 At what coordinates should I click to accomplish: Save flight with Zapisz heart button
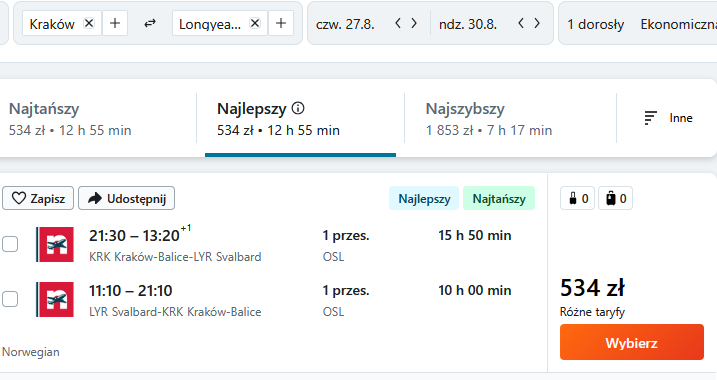coord(38,198)
